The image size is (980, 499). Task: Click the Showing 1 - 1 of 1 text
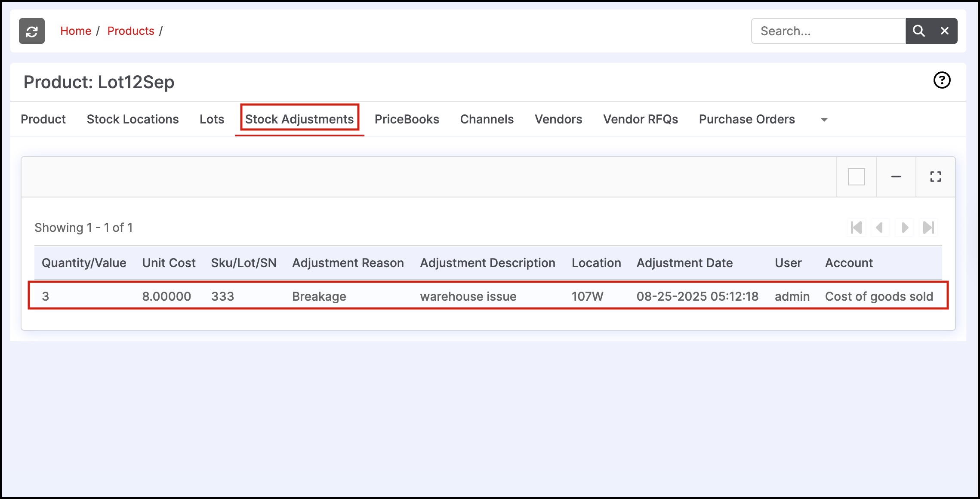tap(83, 228)
